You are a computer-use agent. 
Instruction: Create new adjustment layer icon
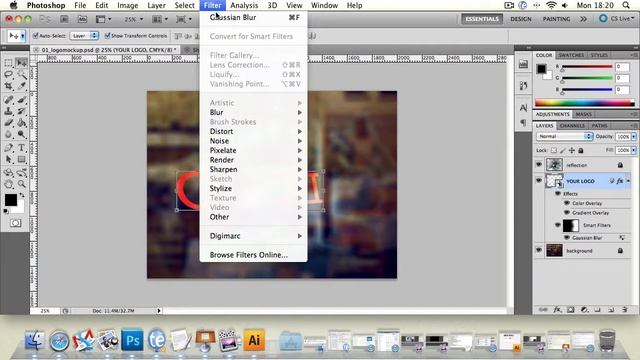[584, 310]
